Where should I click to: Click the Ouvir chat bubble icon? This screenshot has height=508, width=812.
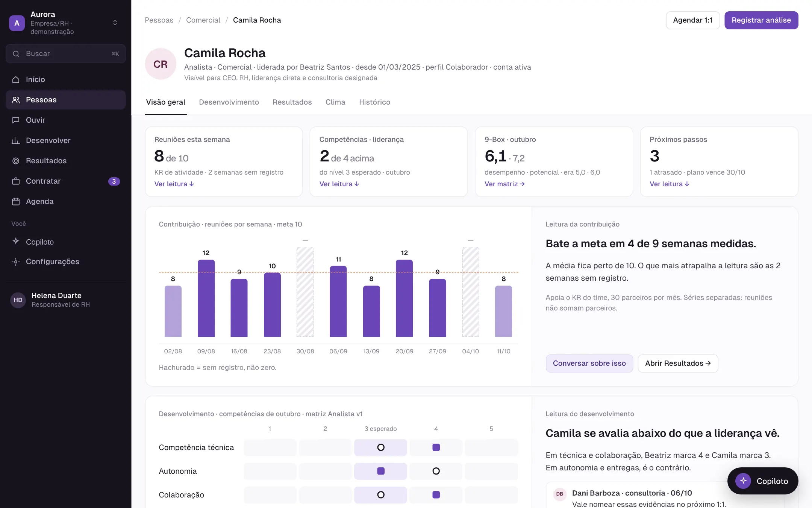click(x=16, y=120)
